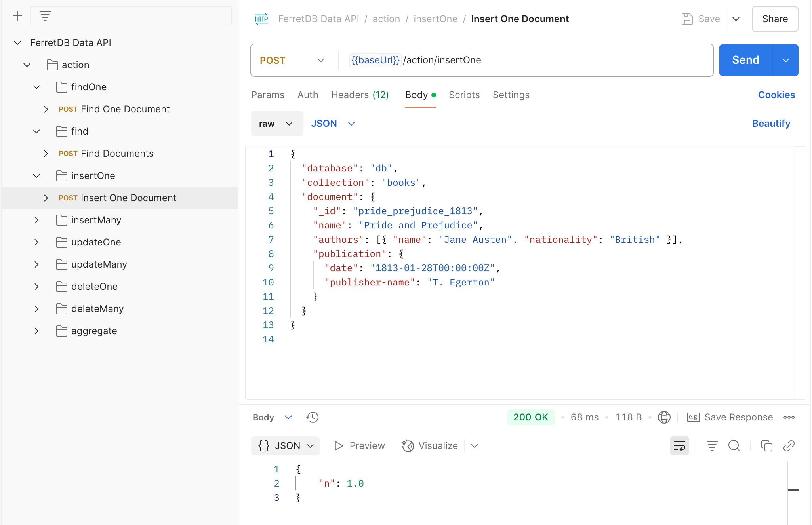Click the filter icon in sidebar search
The height and width of the screenshot is (525, 812).
[45, 16]
